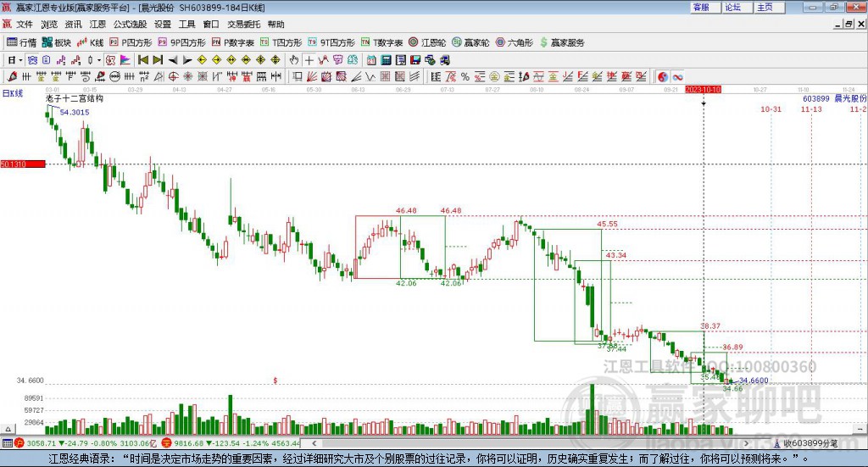Select the yellow circled 金 ratio tool
The height and width of the screenshot is (467, 868).
[494, 77]
